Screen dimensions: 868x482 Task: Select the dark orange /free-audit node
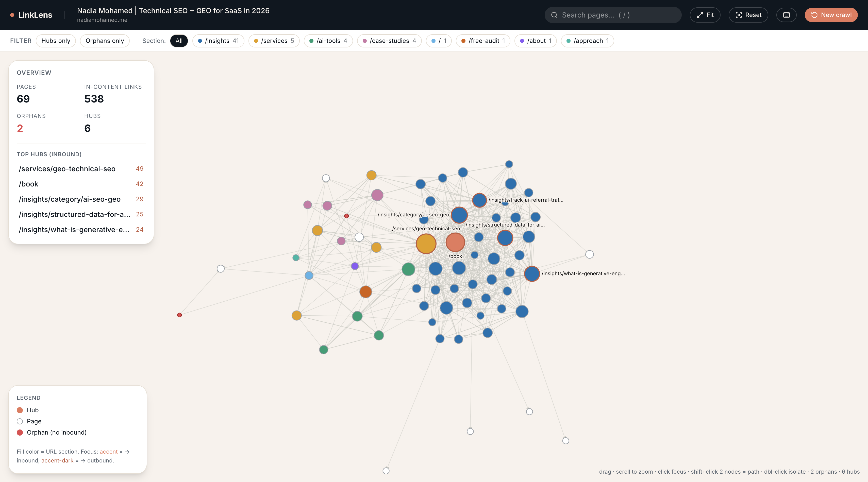click(365, 292)
